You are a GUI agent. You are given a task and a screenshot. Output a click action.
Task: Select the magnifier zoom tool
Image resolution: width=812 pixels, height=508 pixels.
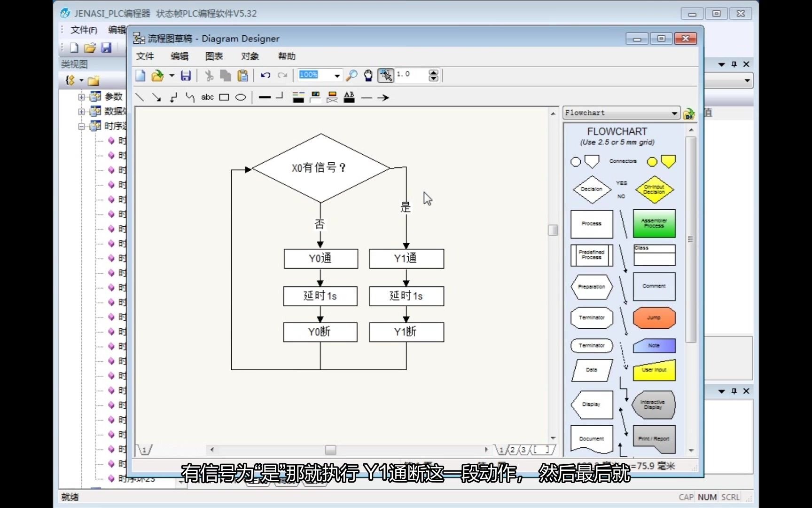351,75
